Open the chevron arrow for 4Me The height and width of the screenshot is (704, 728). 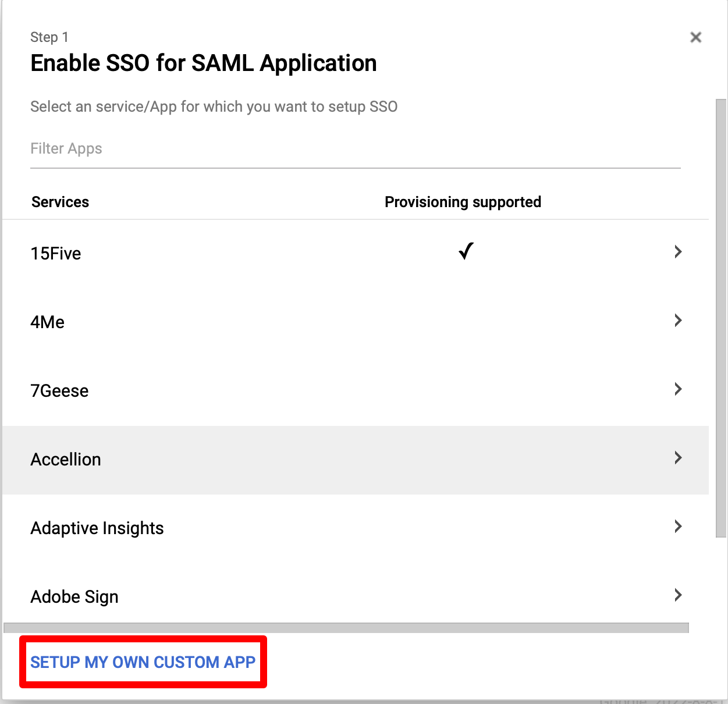click(x=678, y=321)
